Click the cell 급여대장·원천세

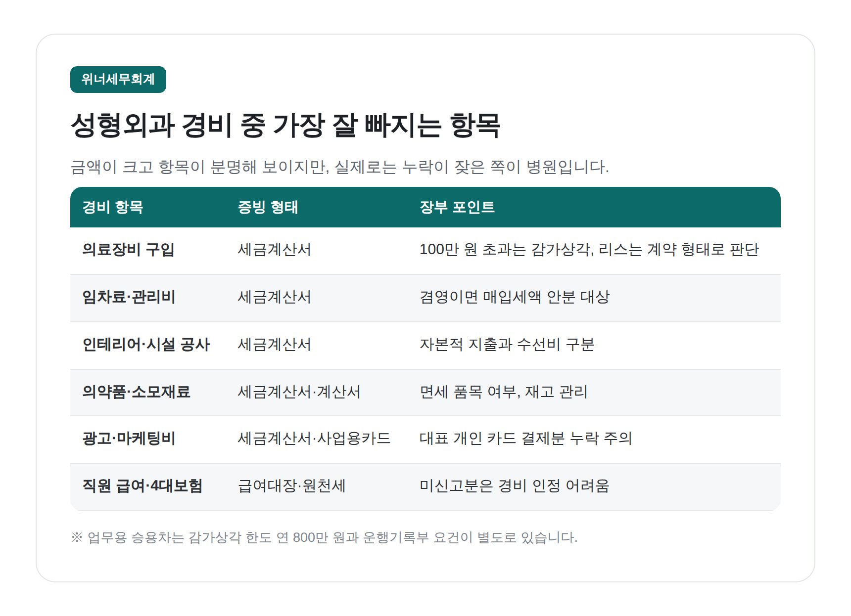(x=291, y=486)
